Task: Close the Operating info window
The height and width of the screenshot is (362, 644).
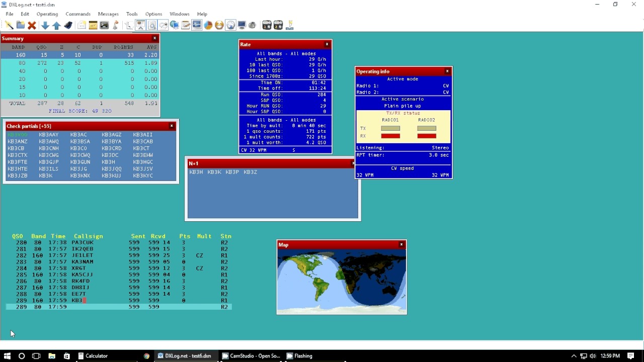Action: click(x=447, y=71)
